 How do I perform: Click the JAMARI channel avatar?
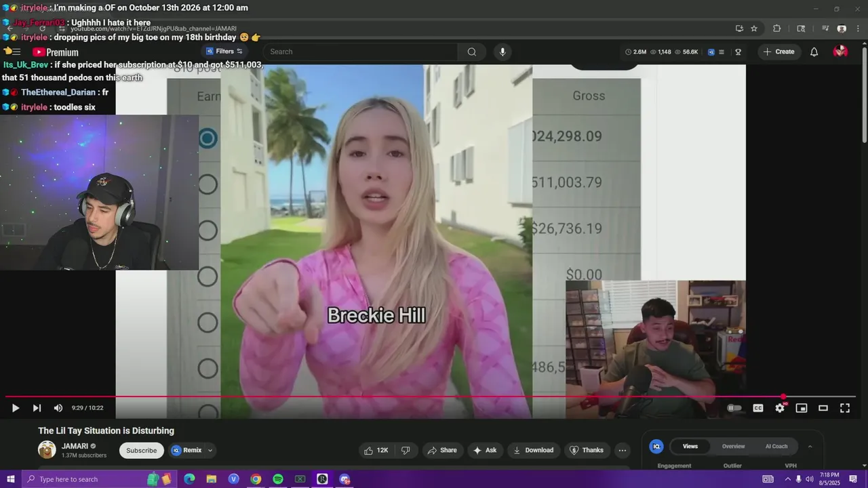(47, 449)
